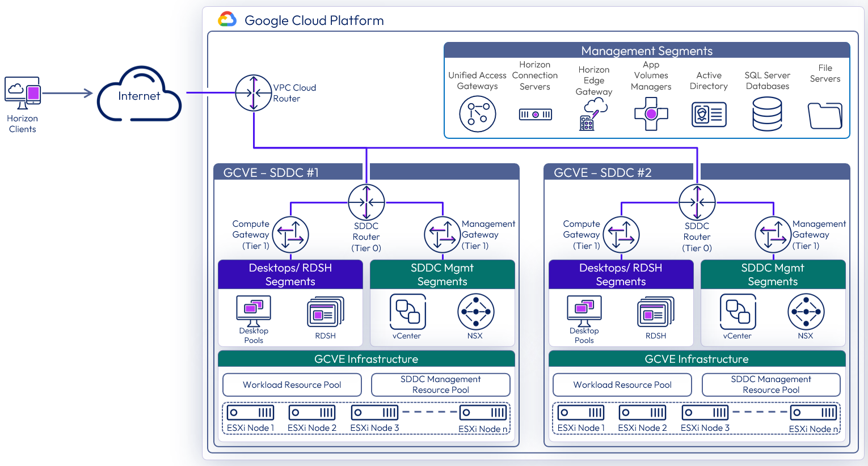This screenshot has width=868, height=466.
Task: Select SDDC #2 Compute Gateway icon
Action: coord(621,235)
